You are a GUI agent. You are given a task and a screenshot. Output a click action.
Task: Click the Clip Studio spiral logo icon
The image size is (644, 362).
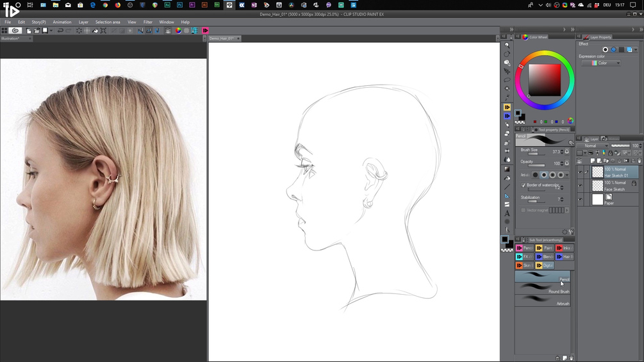[15, 31]
